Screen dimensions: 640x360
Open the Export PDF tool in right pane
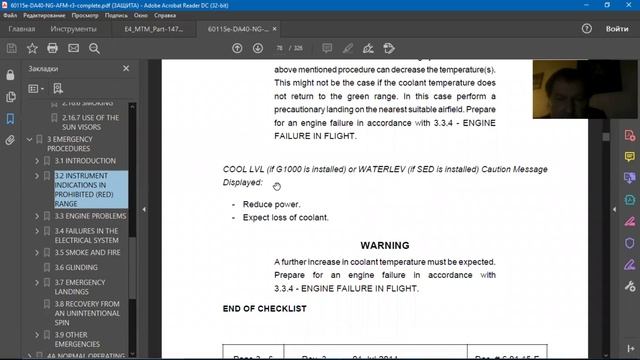(x=630, y=136)
